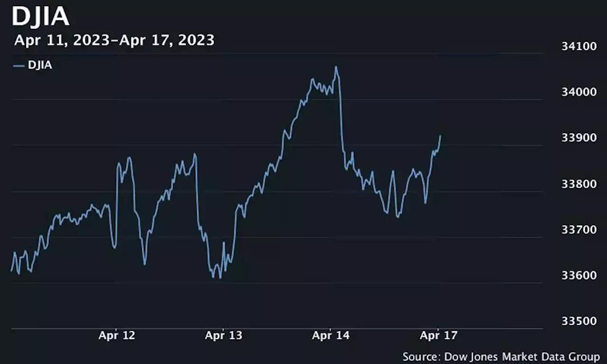
Task: Click the Apr 12 x-axis label
Action: [x=117, y=336]
